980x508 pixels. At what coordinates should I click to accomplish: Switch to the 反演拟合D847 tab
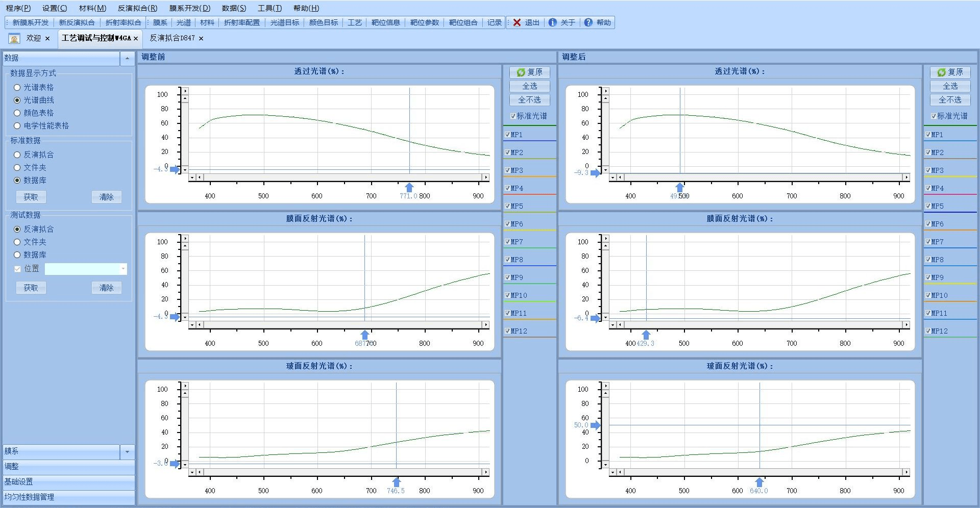coord(172,38)
